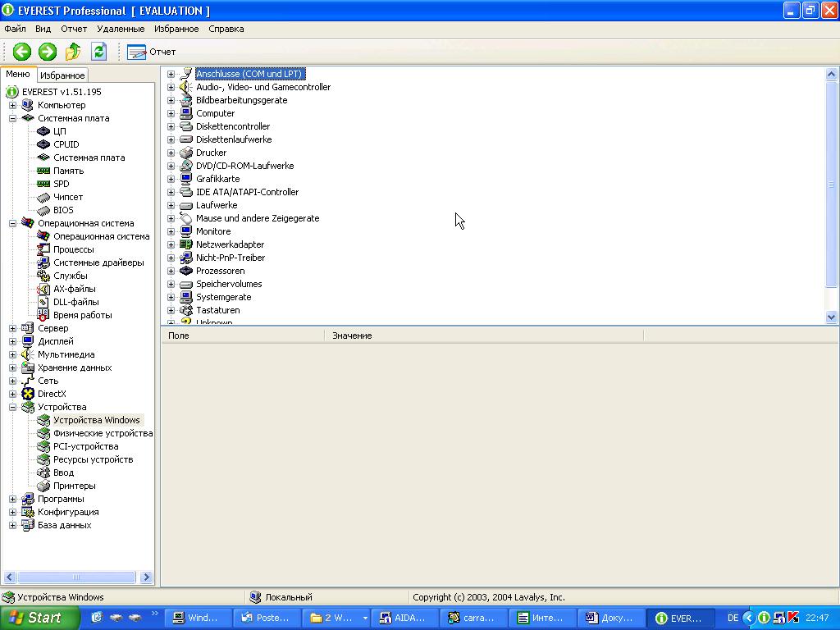Switch to the Меню sidebar tab
Screen dimensions: 840x630
click(18, 74)
